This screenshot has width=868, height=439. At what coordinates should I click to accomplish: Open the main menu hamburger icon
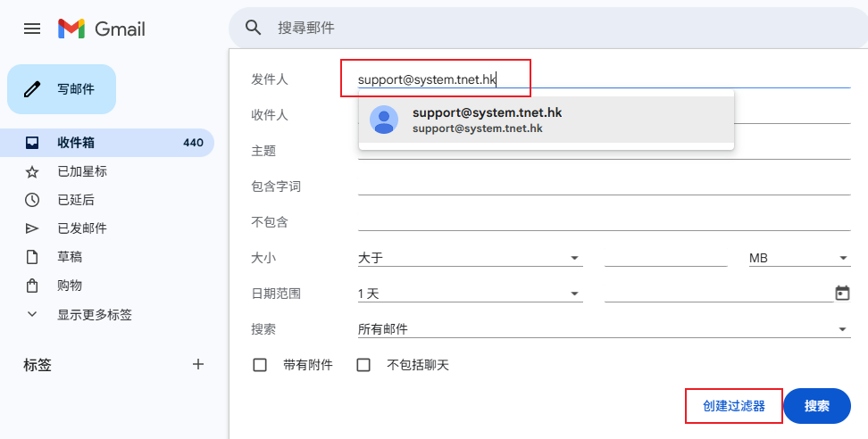point(32,29)
